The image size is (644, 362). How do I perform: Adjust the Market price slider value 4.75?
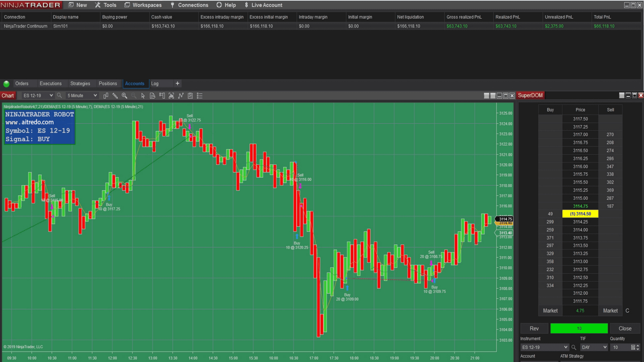point(579,310)
